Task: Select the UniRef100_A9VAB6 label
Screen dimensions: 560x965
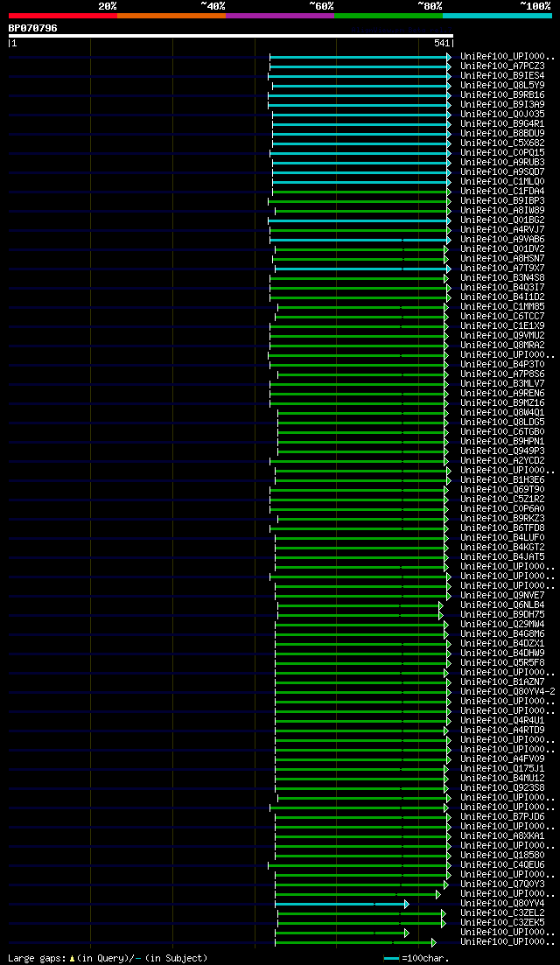Action: pos(502,240)
